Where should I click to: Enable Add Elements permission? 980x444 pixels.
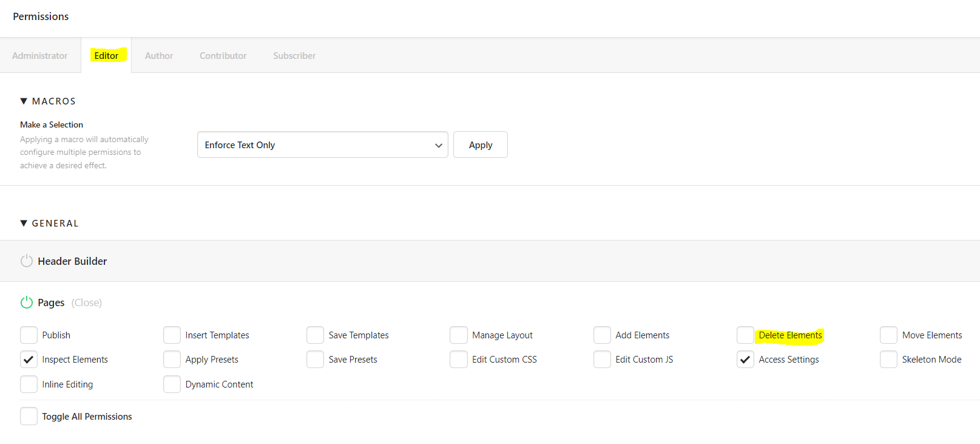tap(602, 335)
